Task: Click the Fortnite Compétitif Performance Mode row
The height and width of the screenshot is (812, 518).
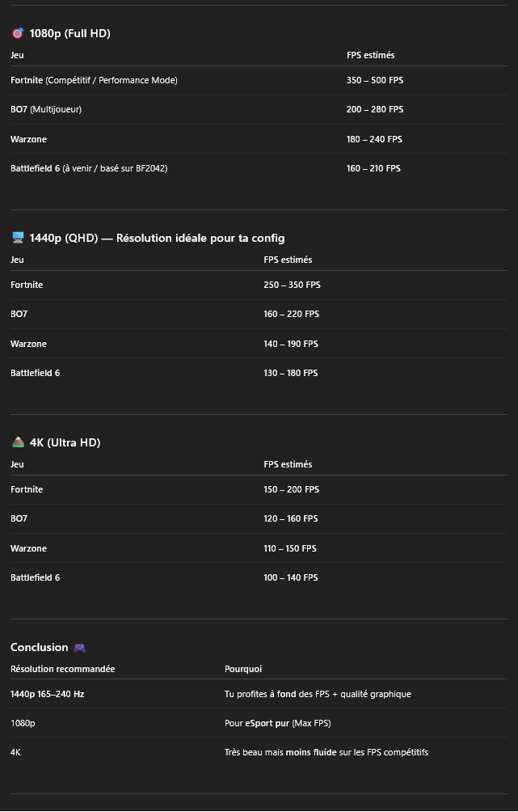Action: click(94, 80)
